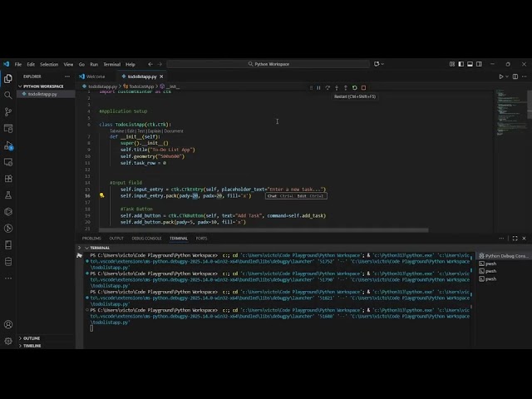Image resolution: width=532 pixels, height=399 pixels.
Task: Toggle primary side bar visibility
Action: point(461,64)
